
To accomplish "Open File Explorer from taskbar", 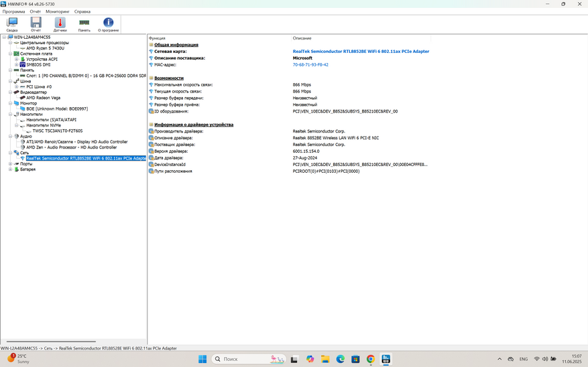I will (325, 359).
